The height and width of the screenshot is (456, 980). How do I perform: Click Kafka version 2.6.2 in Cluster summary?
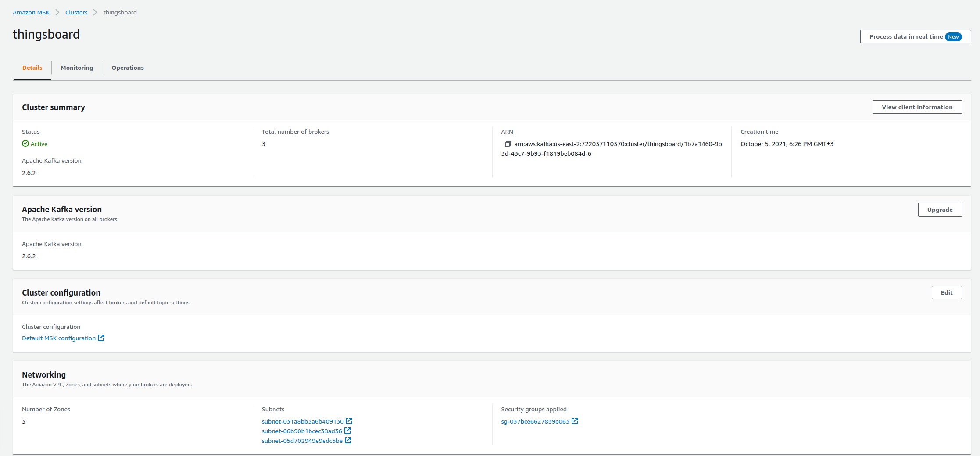29,173
